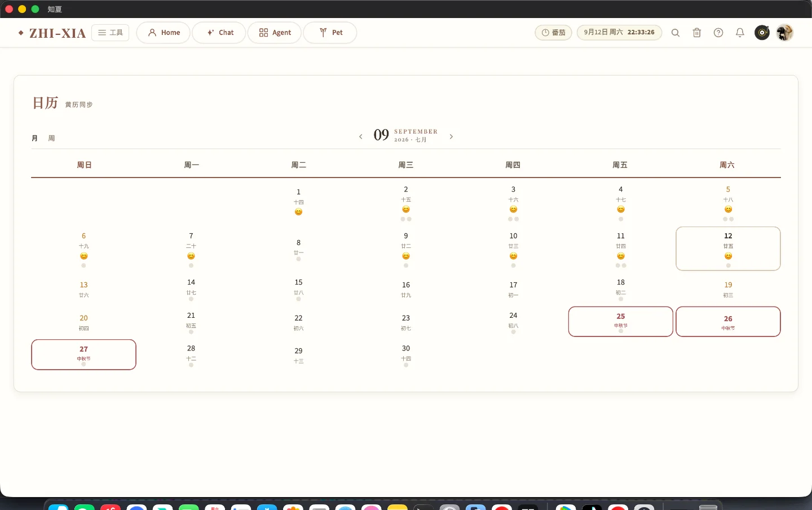This screenshot has width=812, height=510.
Task: Switch calendar to 月 month view
Action: (x=35, y=138)
